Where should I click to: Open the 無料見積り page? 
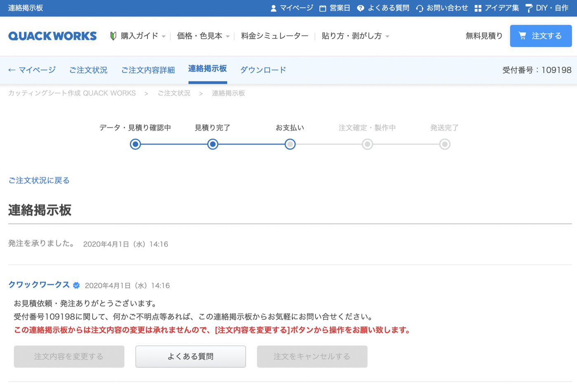(x=484, y=36)
